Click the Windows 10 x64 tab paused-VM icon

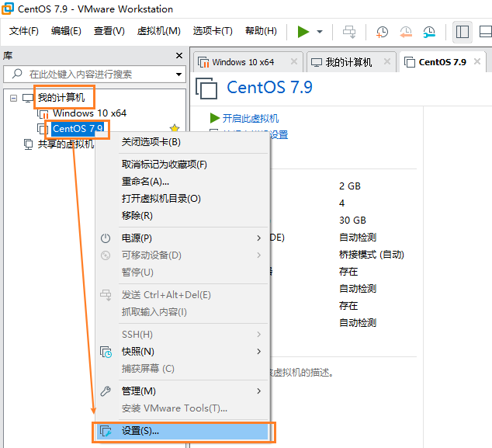pyautogui.click(x=203, y=62)
